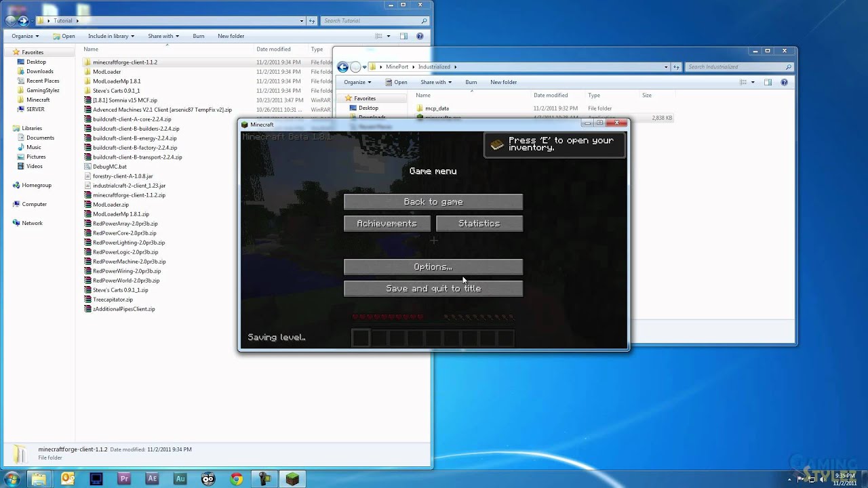Open Organize dropdown in Tutorial window
Viewport: 868px width, 488px height.
point(25,36)
